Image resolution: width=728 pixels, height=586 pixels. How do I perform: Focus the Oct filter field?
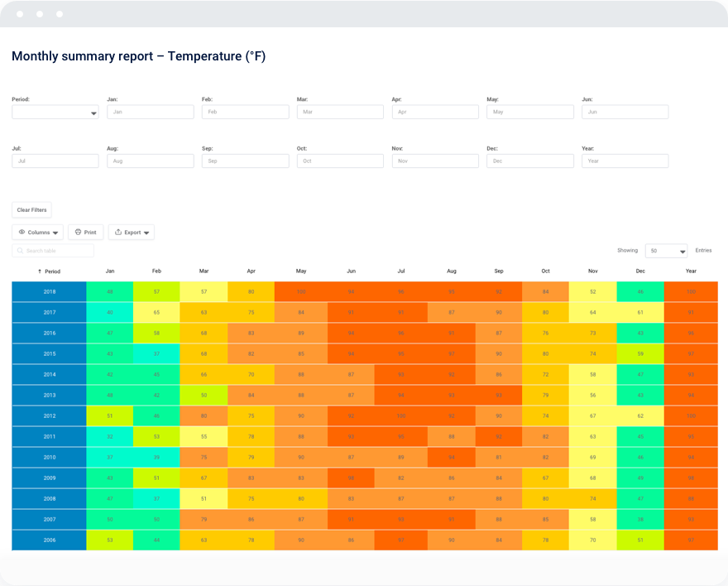click(340, 161)
